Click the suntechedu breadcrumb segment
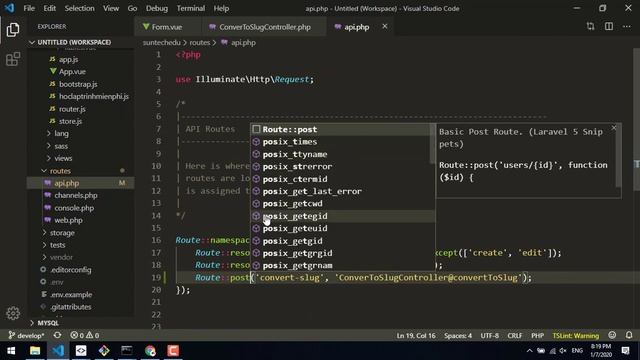Screen dimensions: 640x360 (x=161, y=42)
